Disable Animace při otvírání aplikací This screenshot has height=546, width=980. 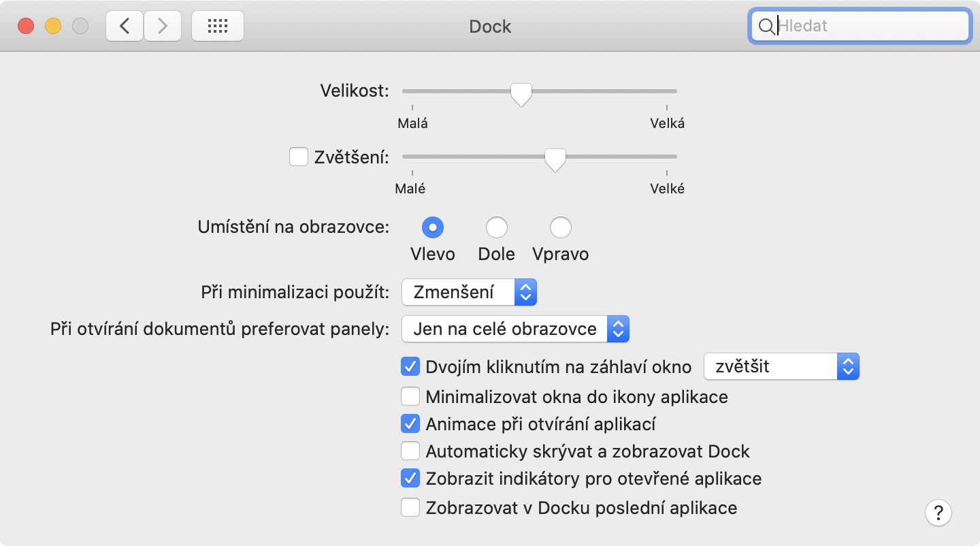[x=410, y=423]
